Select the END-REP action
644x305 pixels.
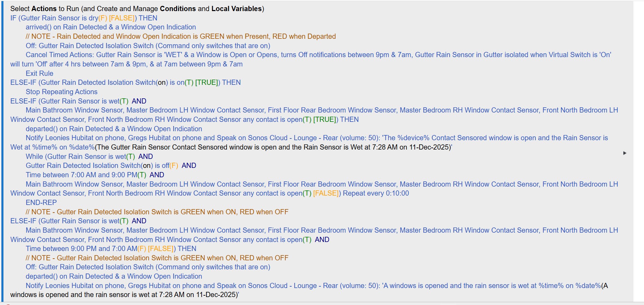[41, 203]
